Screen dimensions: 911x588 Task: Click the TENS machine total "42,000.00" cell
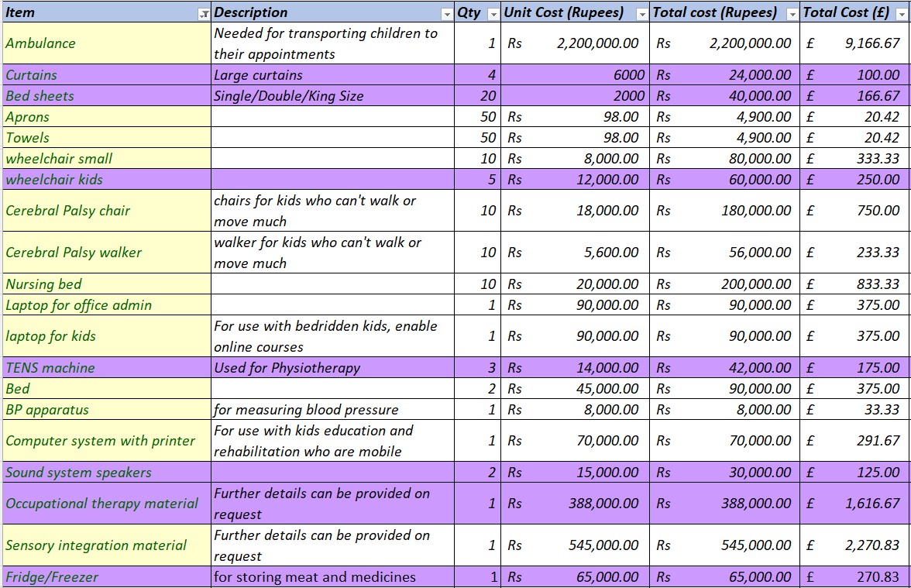click(724, 368)
